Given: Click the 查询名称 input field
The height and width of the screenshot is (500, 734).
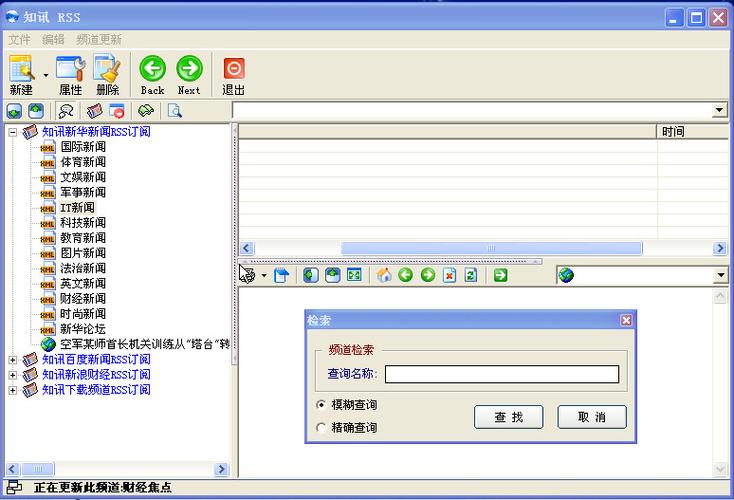Looking at the screenshot, I should [502, 374].
